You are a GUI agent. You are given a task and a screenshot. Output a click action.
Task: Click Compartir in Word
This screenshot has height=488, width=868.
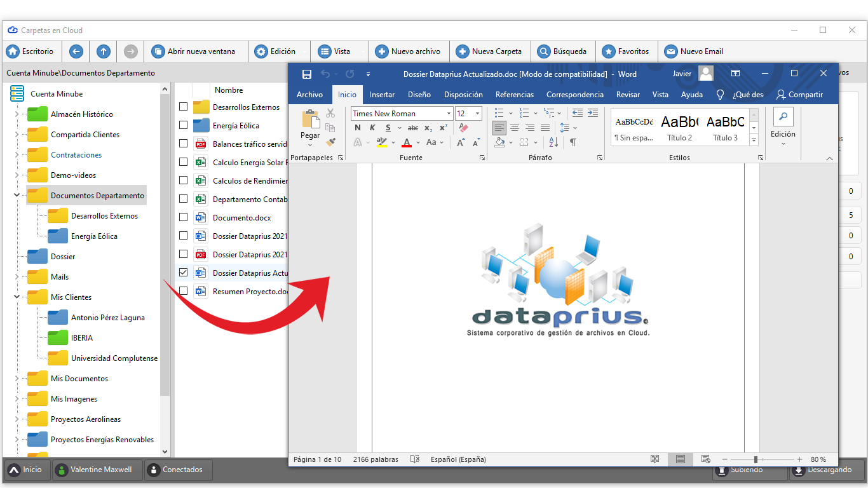pos(799,94)
